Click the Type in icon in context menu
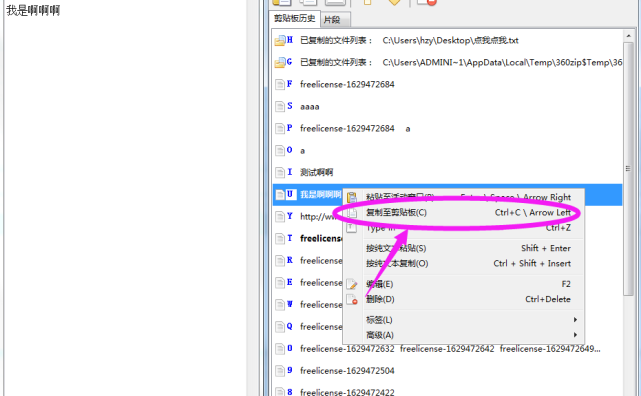Image resolution: width=641 pixels, height=396 pixels. tap(352, 228)
